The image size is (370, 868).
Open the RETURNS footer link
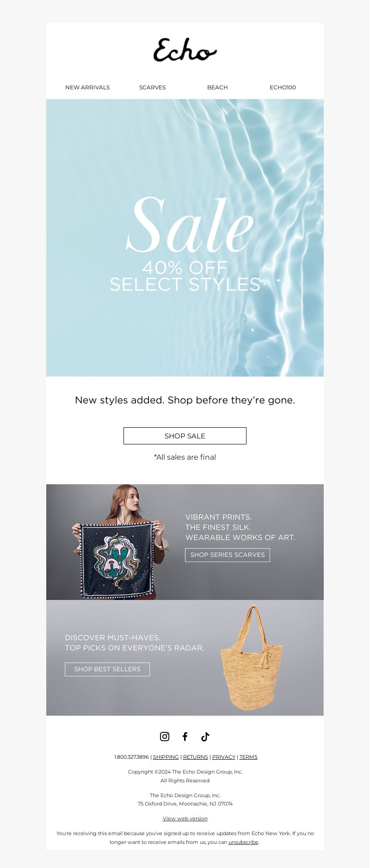point(195,757)
